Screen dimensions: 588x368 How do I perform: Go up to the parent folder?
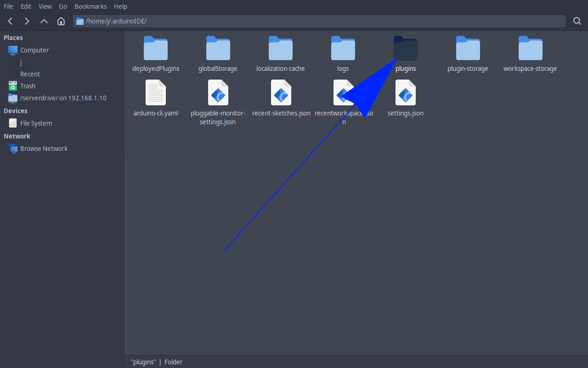coord(44,21)
